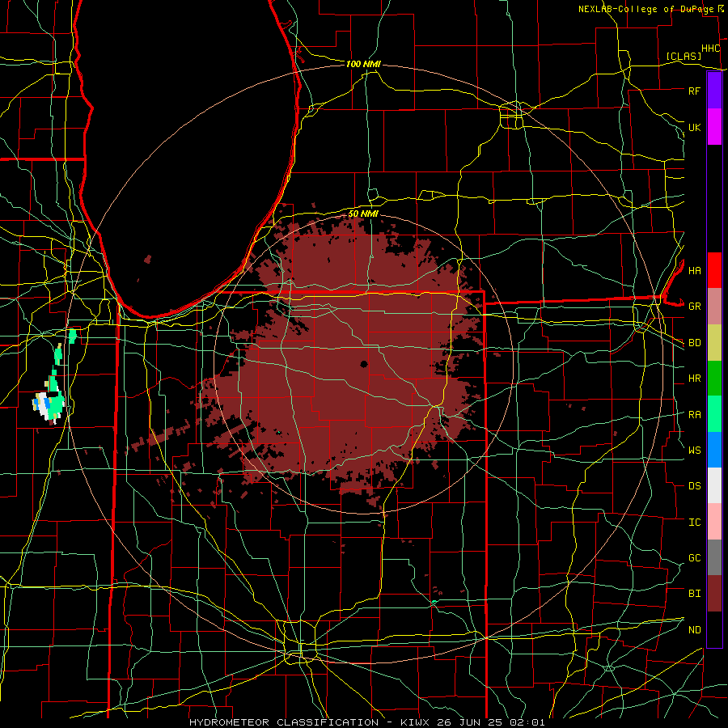Click the 'GC' legend label
This screenshot has width=728, height=728.
(x=694, y=557)
